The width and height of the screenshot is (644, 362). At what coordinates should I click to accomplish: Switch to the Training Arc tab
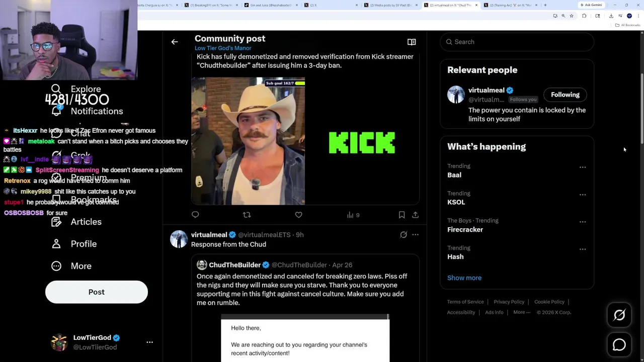(x=511, y=5)
